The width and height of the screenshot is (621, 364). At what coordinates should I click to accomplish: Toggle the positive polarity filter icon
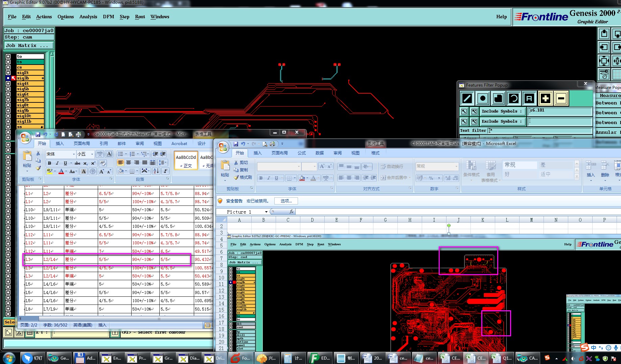(x=545, y=98)
